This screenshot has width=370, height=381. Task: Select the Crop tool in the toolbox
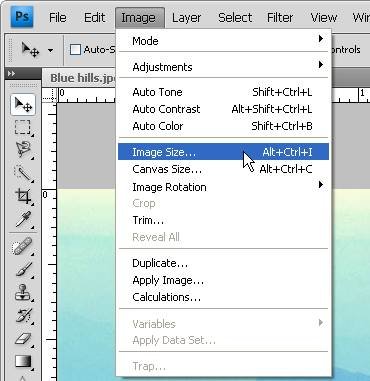(23, 196)
